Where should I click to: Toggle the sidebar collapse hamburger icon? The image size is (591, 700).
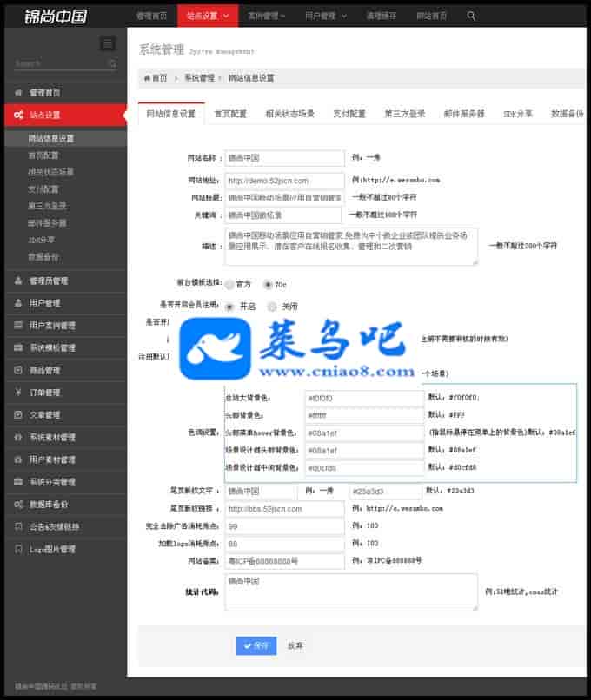click(x=108, y=43)
